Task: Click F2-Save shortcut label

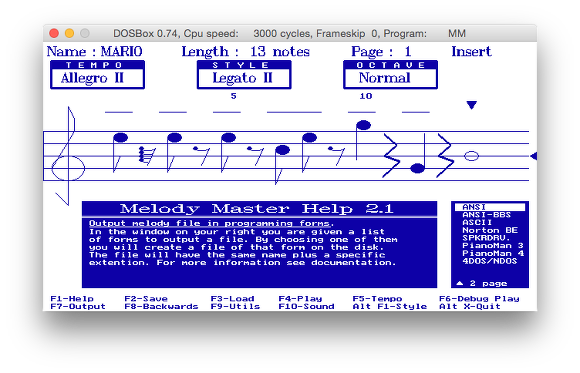Action: click(x=146, y=299)
